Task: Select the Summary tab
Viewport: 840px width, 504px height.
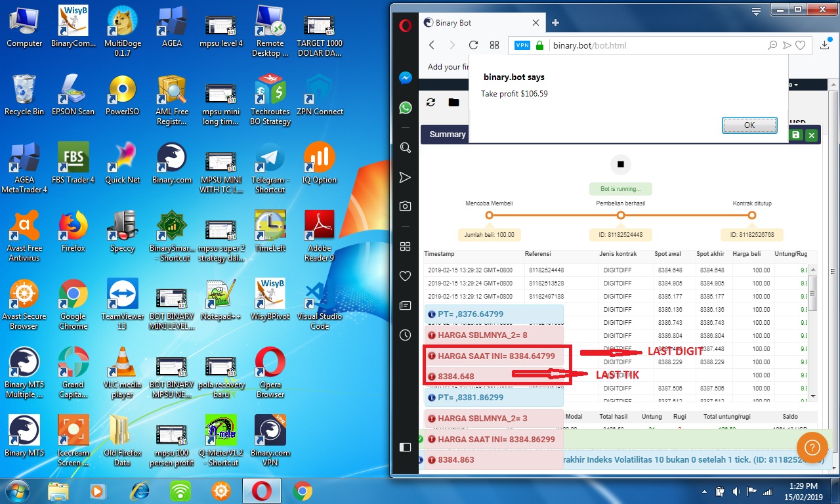Action: click(x=447, y=134)
